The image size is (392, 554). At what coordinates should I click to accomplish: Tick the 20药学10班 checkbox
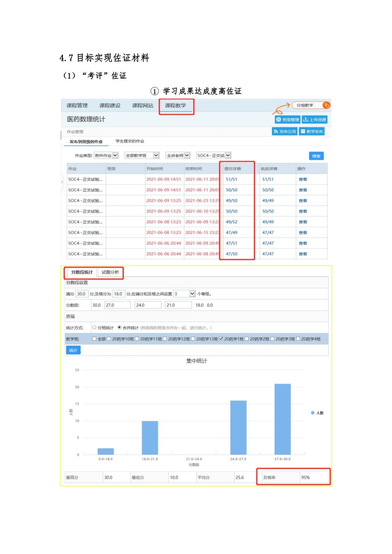click(x=109, y=339)
